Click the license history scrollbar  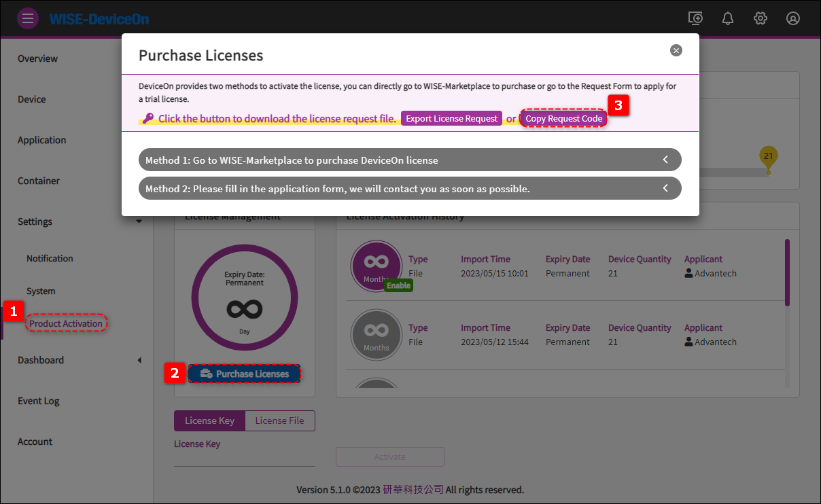787,272
